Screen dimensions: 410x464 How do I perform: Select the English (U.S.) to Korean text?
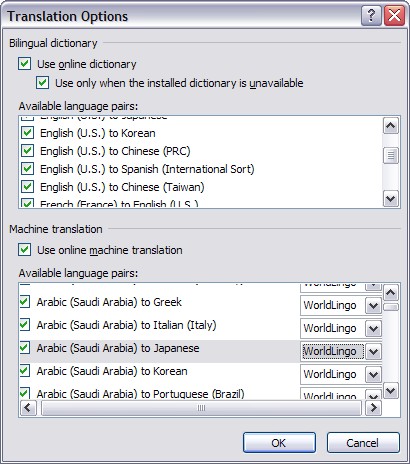(x=98, y=133)
